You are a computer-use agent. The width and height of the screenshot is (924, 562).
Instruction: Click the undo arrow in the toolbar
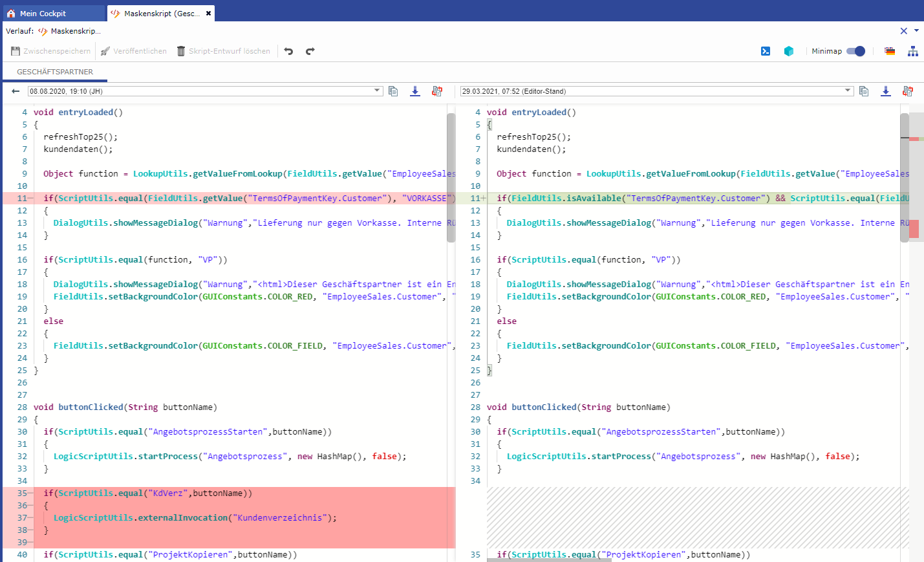point(288,51)
